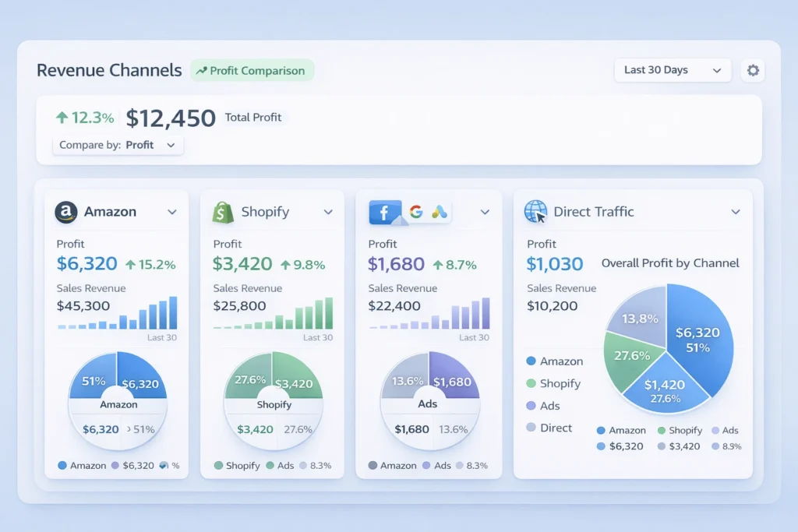Toggle the Direct legend entry
The width and height of the screenshot is (798, 532).
549,428
